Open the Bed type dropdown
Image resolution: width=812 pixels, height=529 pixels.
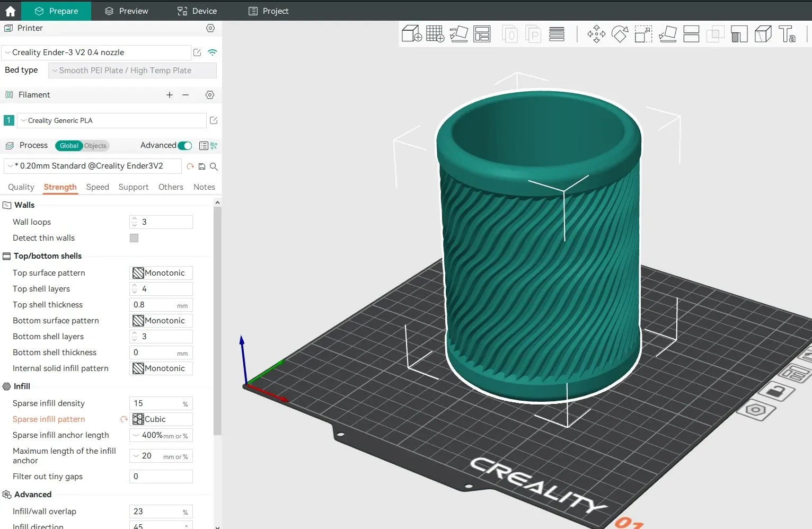[x=133, y=70]
